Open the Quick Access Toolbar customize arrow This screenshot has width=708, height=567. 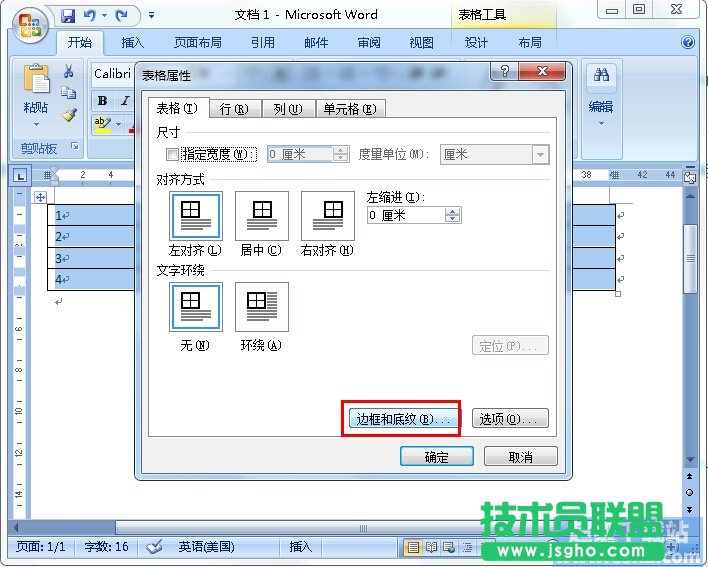[x=151, y=16]
